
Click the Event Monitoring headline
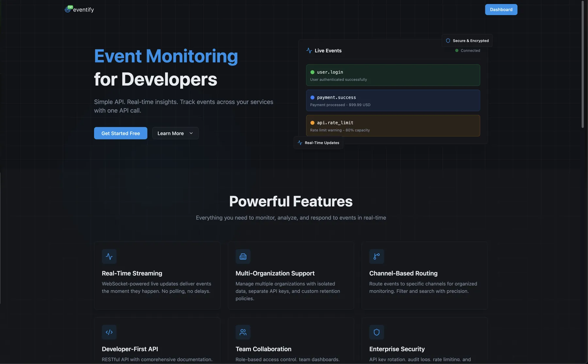166,56
